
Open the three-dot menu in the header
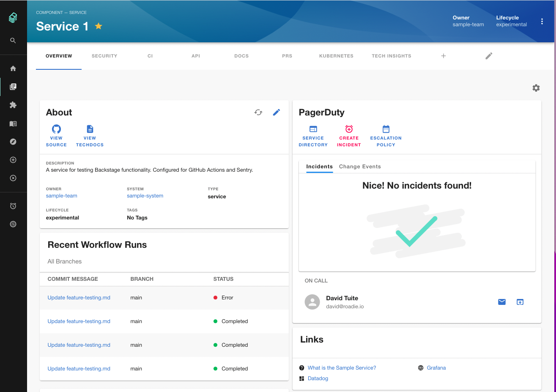tap(542, 22)
